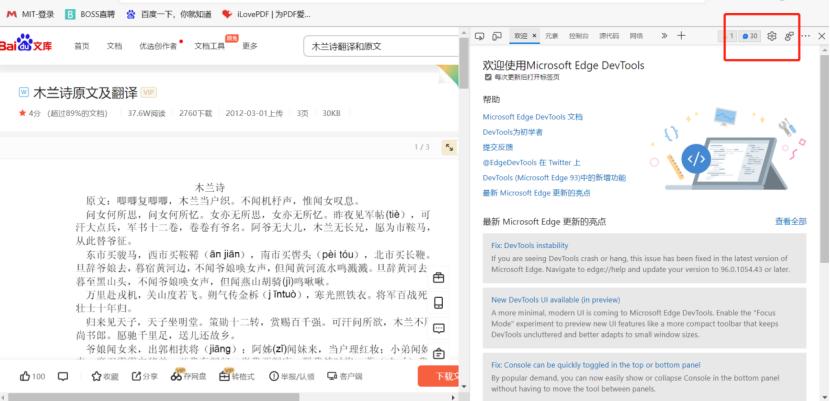Open Microsoft Edge DevTools 文档 link

pyautogui.click(x=533, y=117)
